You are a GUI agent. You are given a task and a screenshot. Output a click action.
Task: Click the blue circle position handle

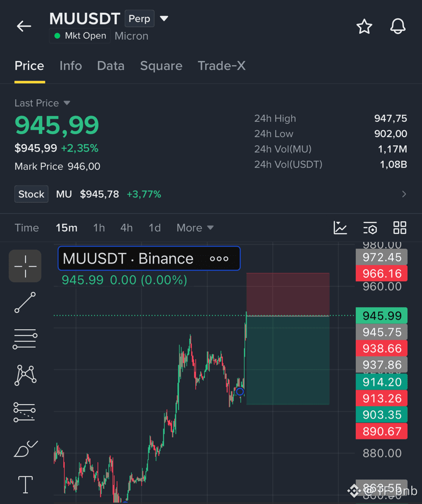coord(240,392)
